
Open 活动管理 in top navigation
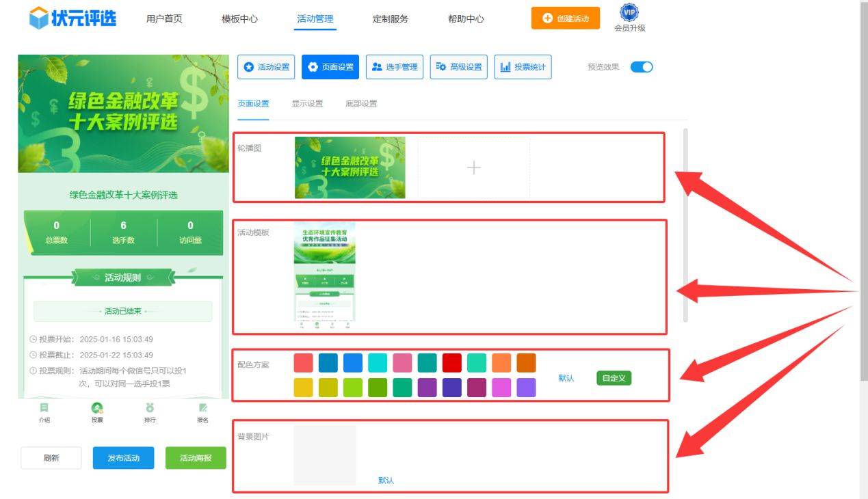[315, 19]
